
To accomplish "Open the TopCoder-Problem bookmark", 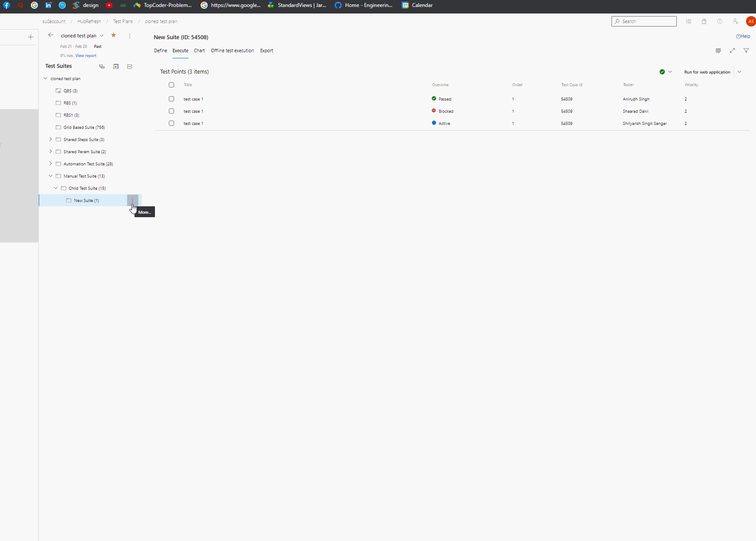I will (x=163, y=5).
